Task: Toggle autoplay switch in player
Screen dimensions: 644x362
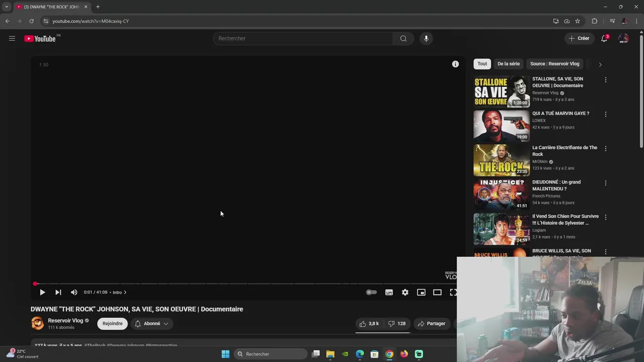Action: tap(371, 292)
